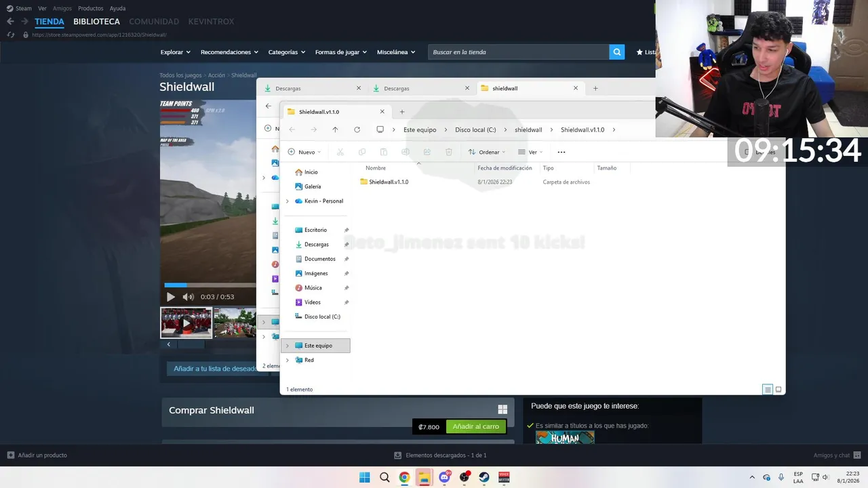
Task: Select first trailer thumbnail under video
Action: click(x=186, y=323)
